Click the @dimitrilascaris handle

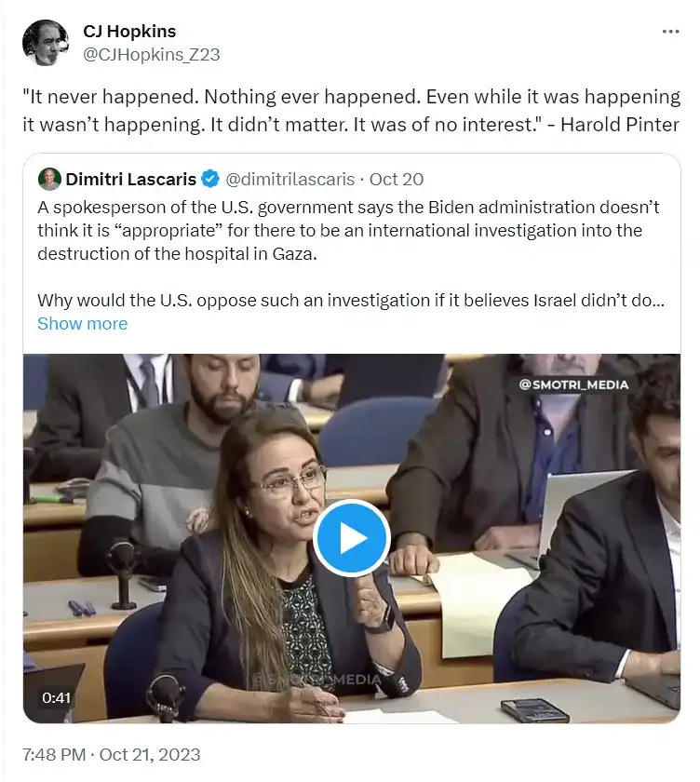tap(298, 179)
